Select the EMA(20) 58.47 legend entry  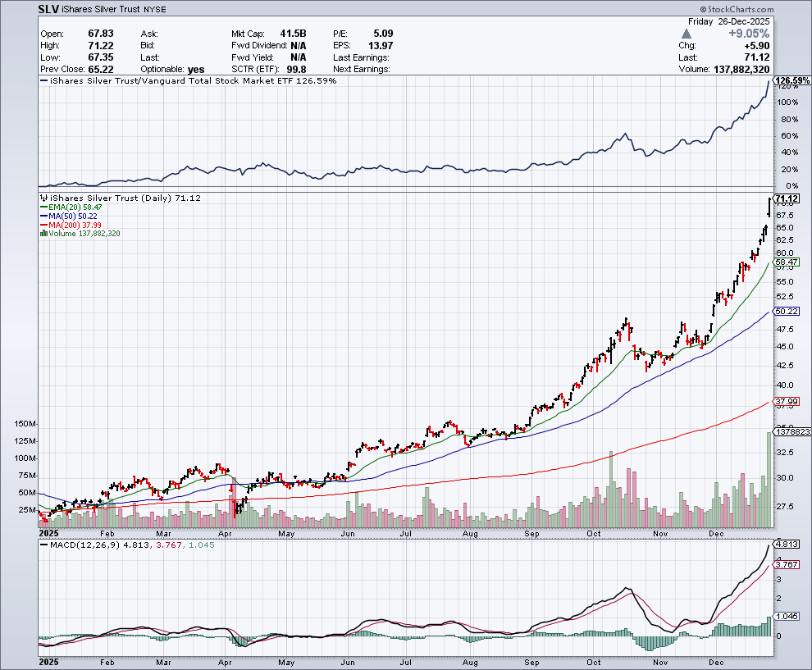(x=71, y=207)
